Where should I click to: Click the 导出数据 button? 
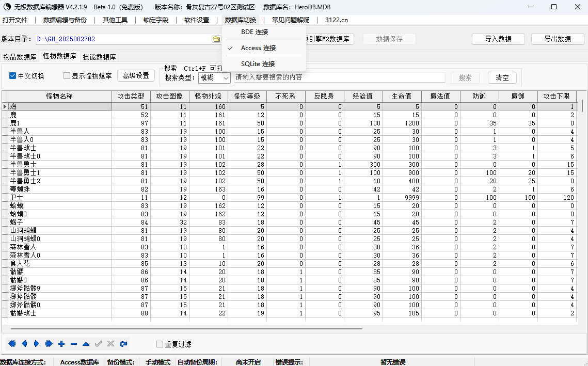(557, 39)
